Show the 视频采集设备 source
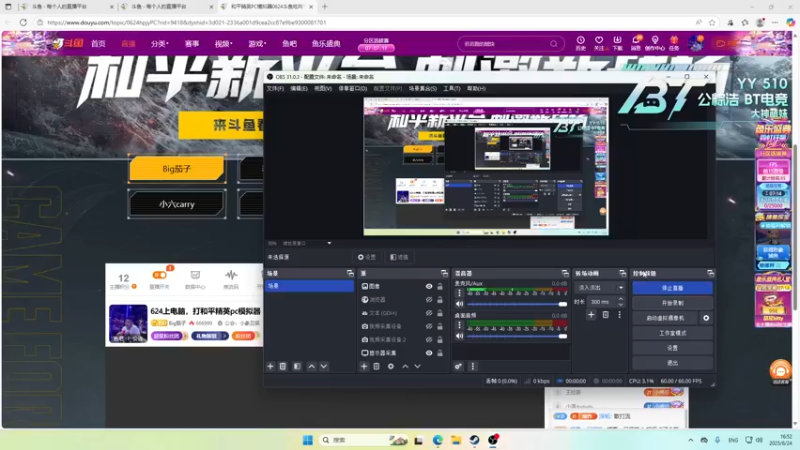800x450 pixels. [x=429, y=327]
